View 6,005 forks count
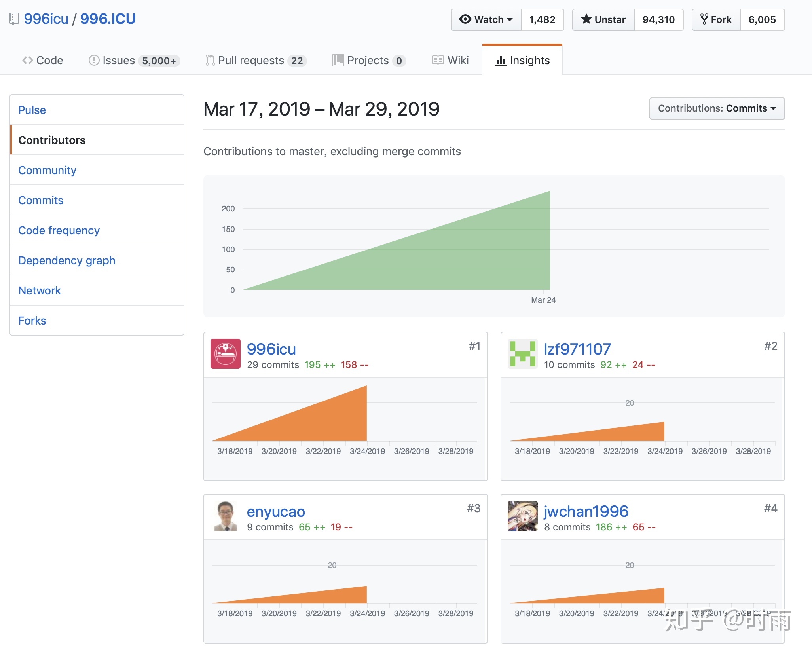 point(763,19)
